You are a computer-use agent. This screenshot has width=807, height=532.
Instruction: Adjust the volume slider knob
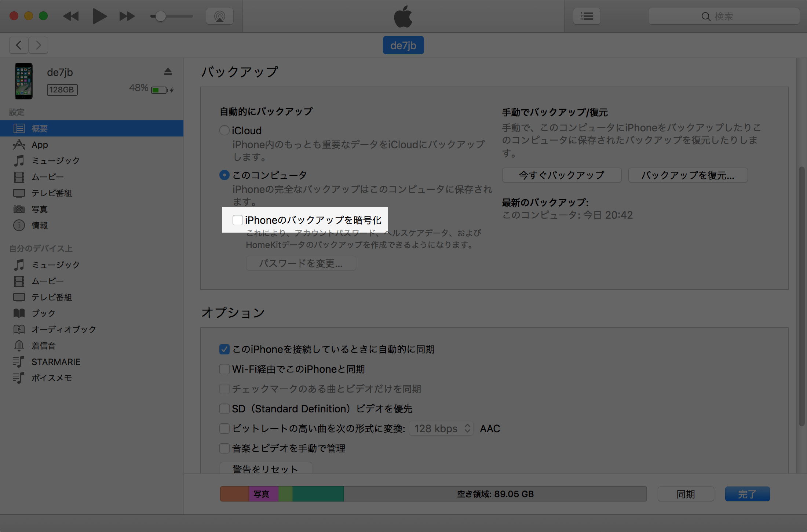click(160, 16)
